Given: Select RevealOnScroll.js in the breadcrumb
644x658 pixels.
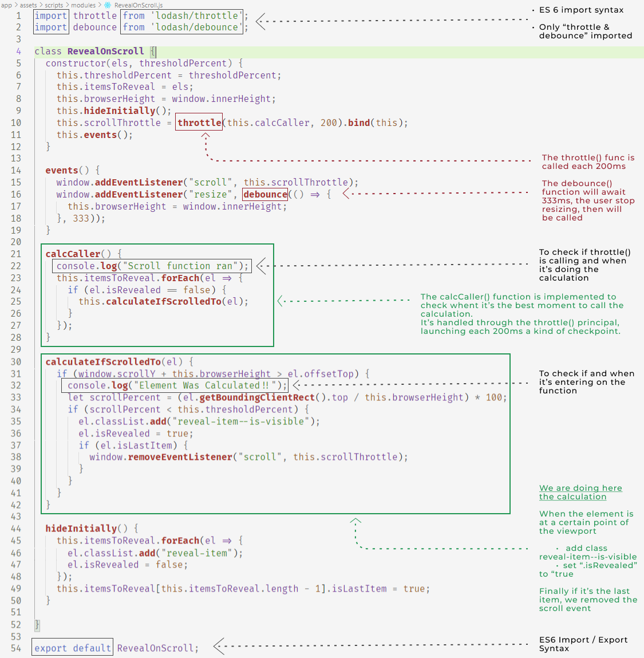Looking at the screenshot, I should pyautogui.click(x=139, y=5).
